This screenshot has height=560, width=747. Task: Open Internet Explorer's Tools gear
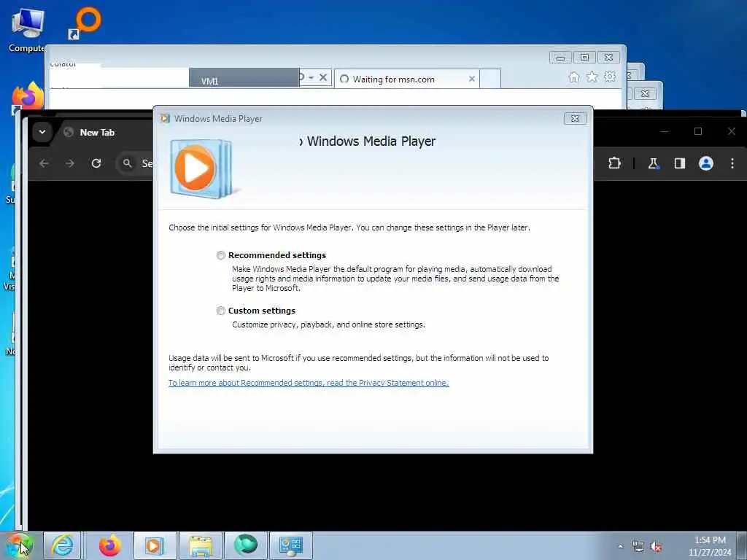pyautogui.click(x=610, y=77)
